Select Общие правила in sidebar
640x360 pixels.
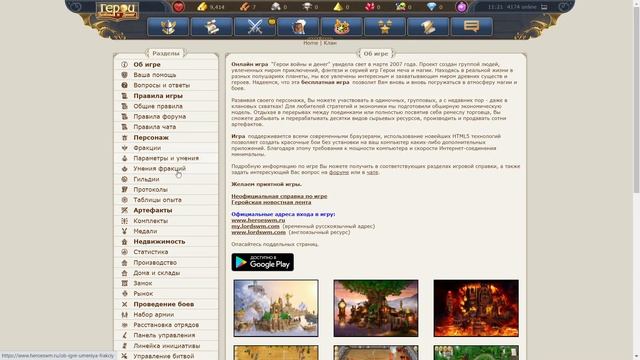point(158,106)
